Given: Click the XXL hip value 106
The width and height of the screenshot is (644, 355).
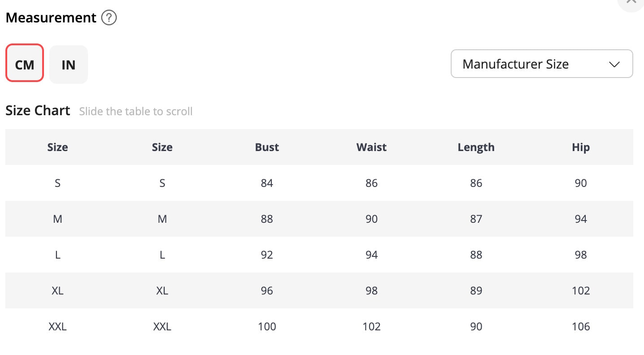Looking at the screenshot, I should [580, 326].
